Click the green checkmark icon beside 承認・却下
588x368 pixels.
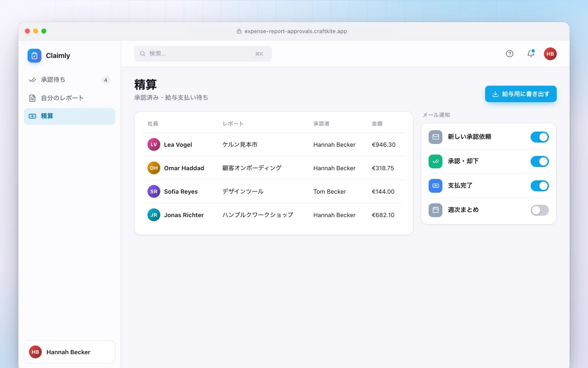[x=435, y=161]
